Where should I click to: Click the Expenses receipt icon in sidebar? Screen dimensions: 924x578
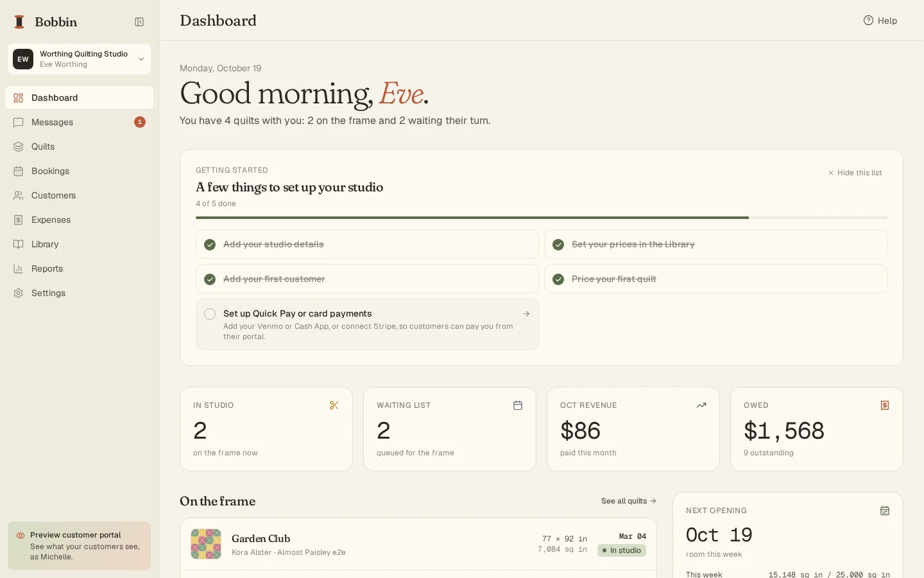coord(19,220)
